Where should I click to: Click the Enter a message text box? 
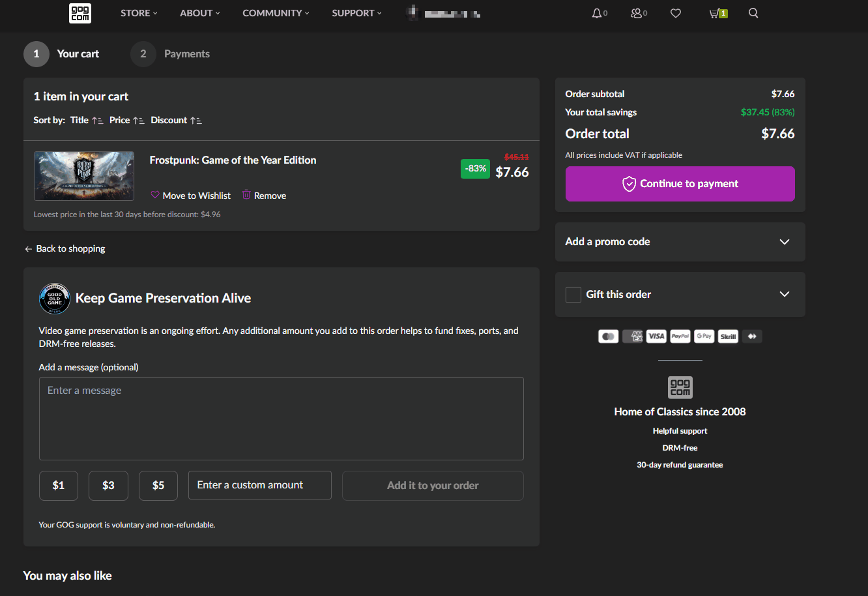(x=281, y=419)
